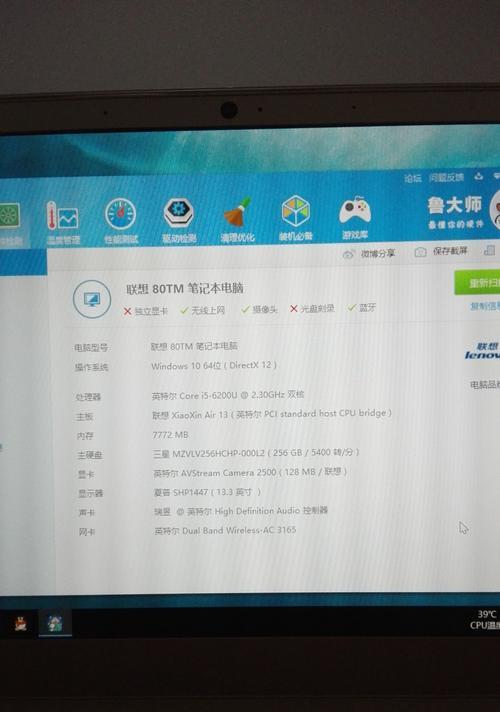Select the SHP1447 display value
The image size is (500, 712).
pos(207,492)
